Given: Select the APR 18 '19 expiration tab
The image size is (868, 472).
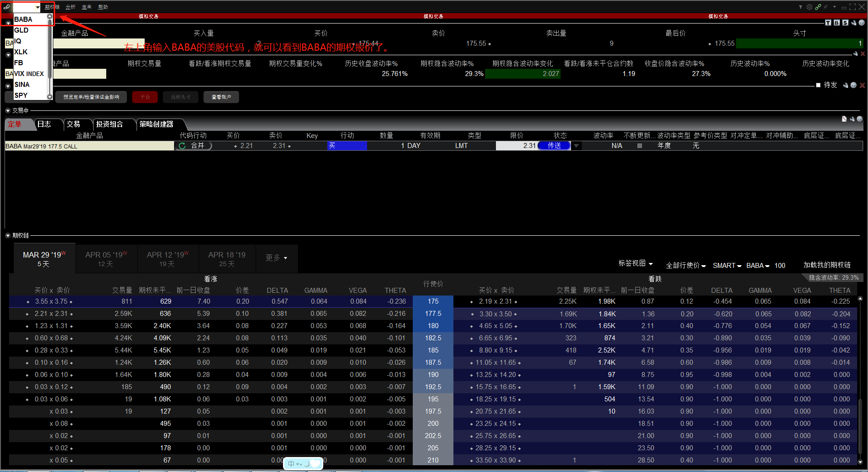Looking at the screenshot, I should pyautogui.click(x=227, y=259).
